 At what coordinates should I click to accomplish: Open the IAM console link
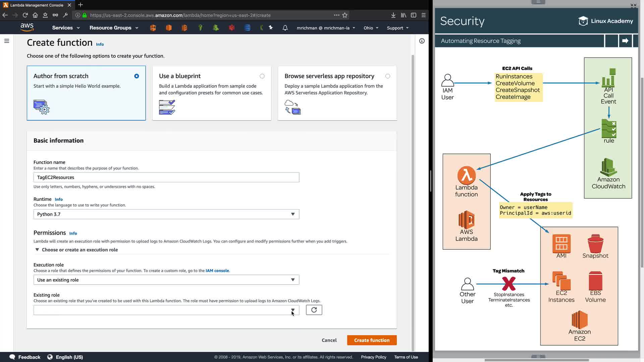coord(217,271)
